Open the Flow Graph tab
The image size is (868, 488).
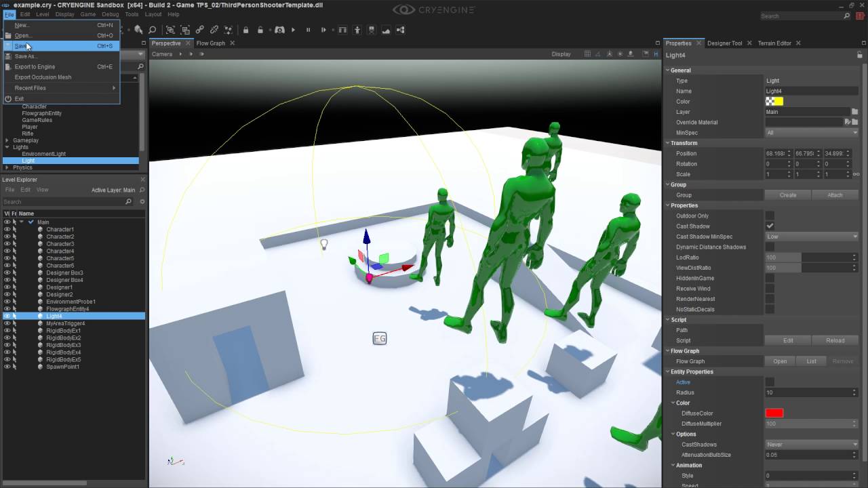point(210,43)
